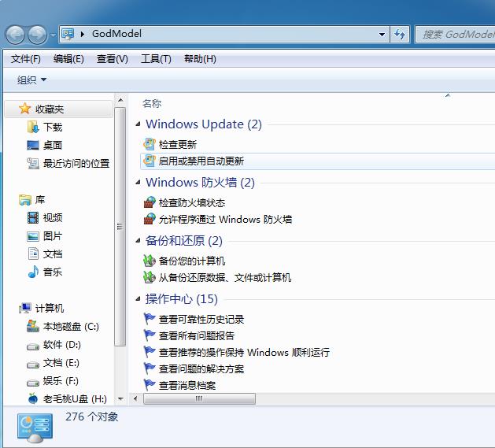Collapse the Windows Update (2) group
Image resolution: width=495 pixels, height=448 pixels.
pyautogui.click(x=138, y=124)
